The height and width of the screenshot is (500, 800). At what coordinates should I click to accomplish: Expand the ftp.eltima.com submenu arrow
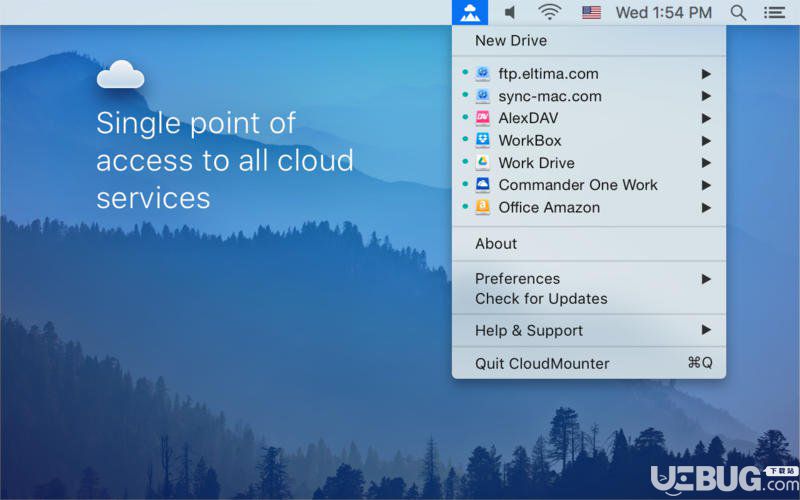tap(706, 74)
